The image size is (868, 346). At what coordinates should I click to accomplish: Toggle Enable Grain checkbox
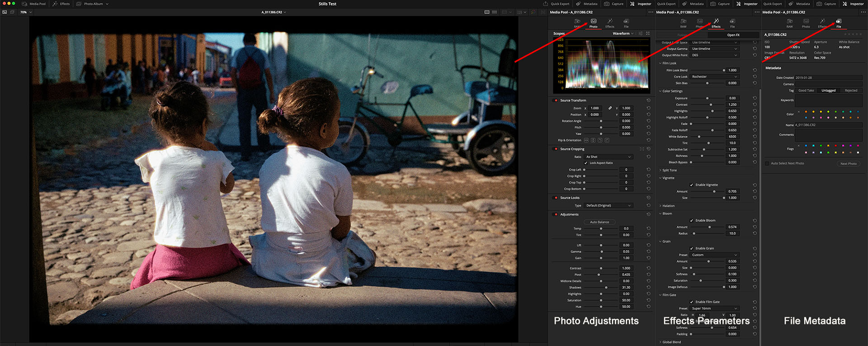692,248
